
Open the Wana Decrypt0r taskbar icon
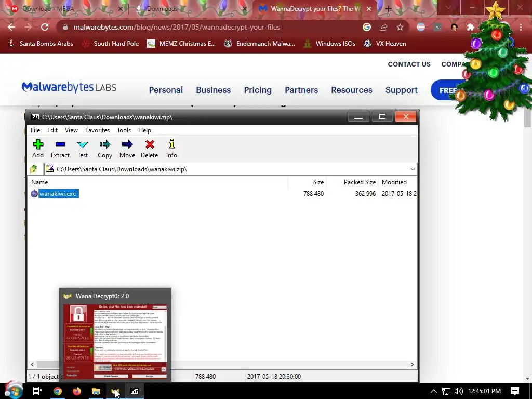tap(115, 391)
